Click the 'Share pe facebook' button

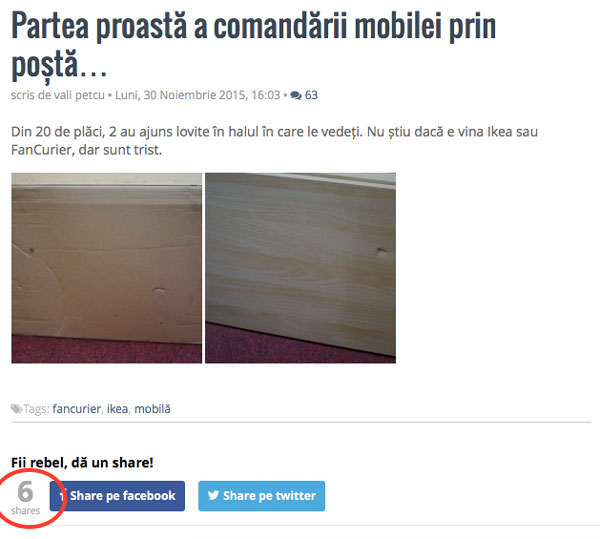pyautogui.click(x=117, y=496)
